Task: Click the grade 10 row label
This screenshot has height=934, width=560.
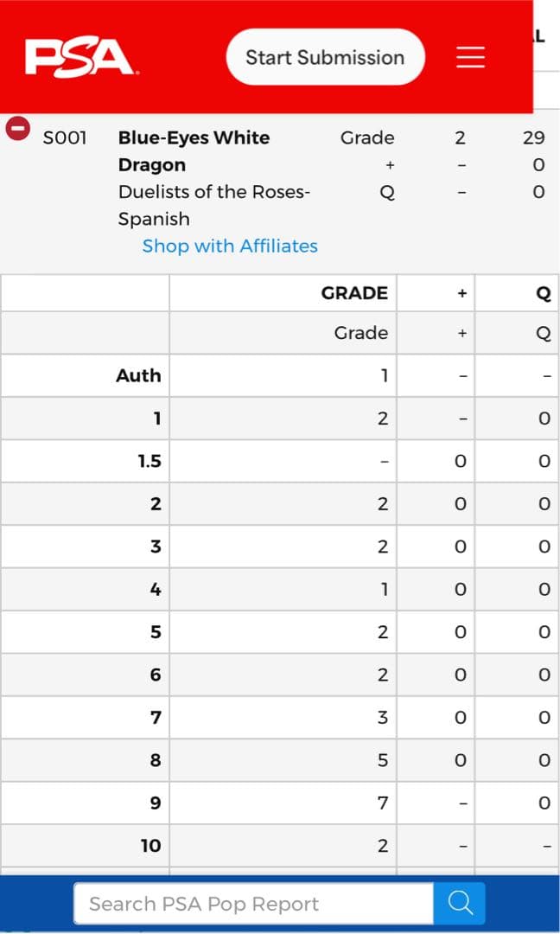Action: point(150,846)
